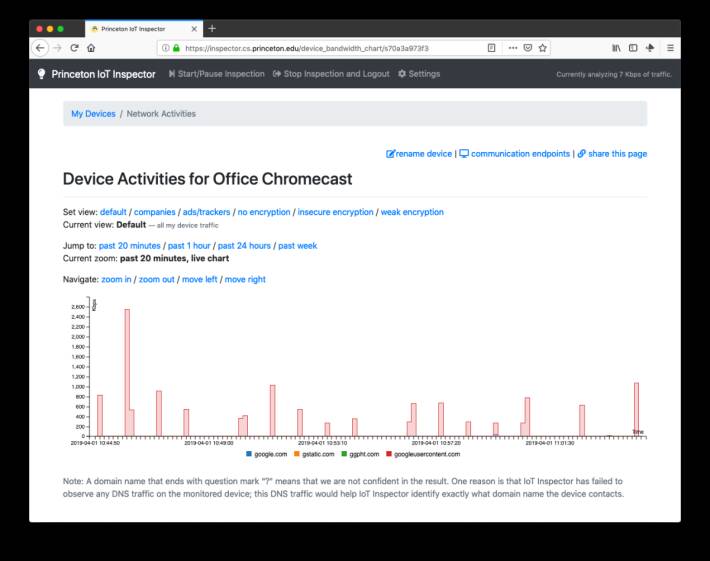Click Stop Inspection and Logout
The height and width of the screenshot is (561, 710).
[x=331, y=74]
